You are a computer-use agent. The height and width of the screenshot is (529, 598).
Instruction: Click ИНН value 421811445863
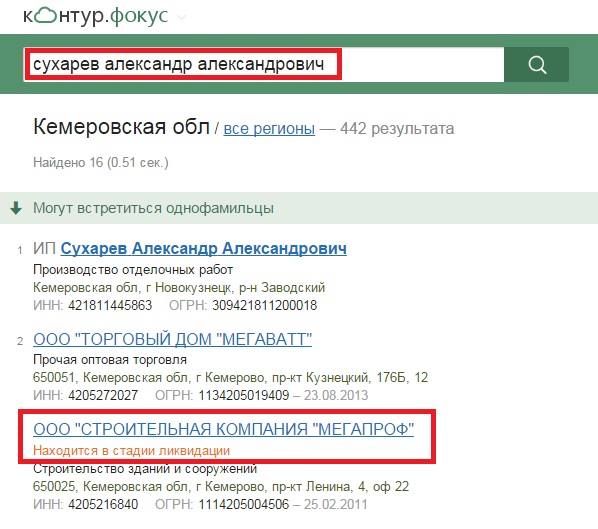[110, 306]
